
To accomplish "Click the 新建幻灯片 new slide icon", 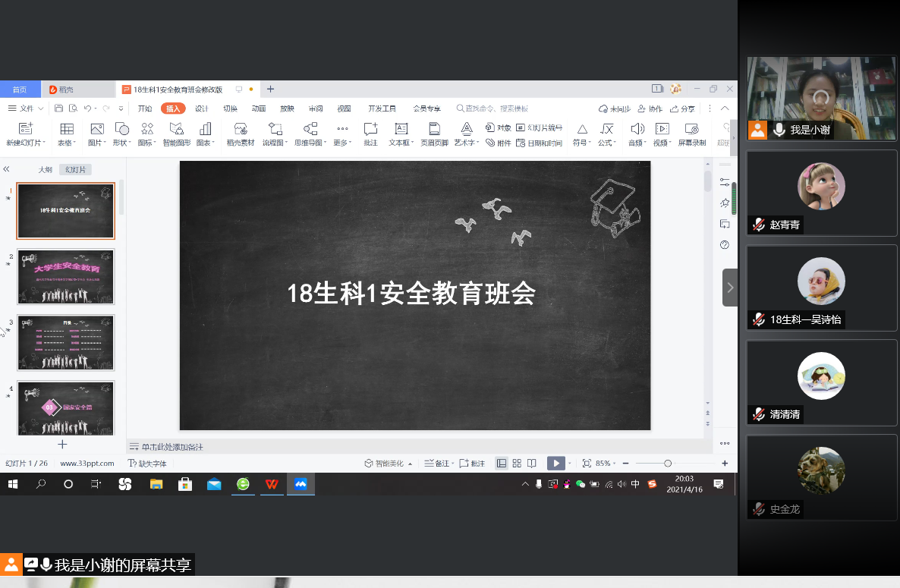I will click(26, 129).
